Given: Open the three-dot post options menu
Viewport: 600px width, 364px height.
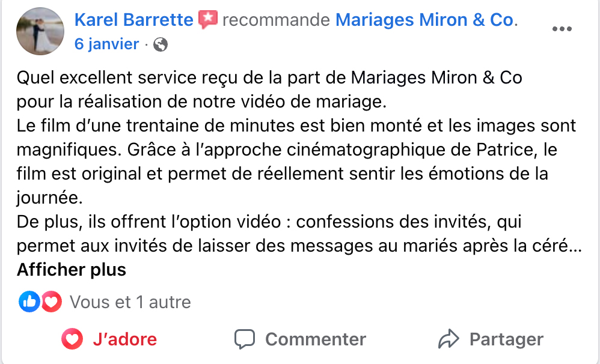Looking at the screenshot, I should (562, 29).
